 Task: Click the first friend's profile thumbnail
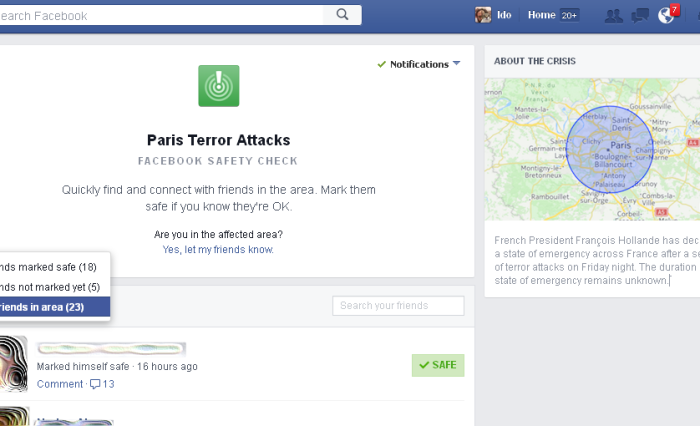13,364
